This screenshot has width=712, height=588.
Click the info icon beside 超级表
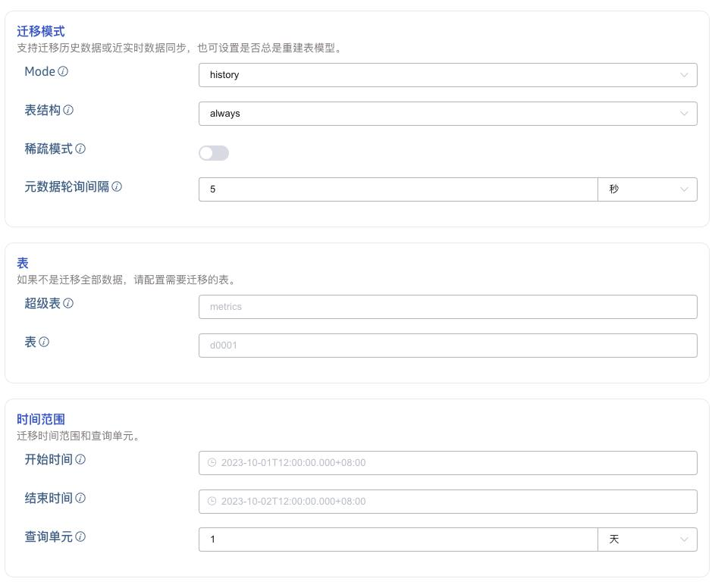tap(68, 303)
